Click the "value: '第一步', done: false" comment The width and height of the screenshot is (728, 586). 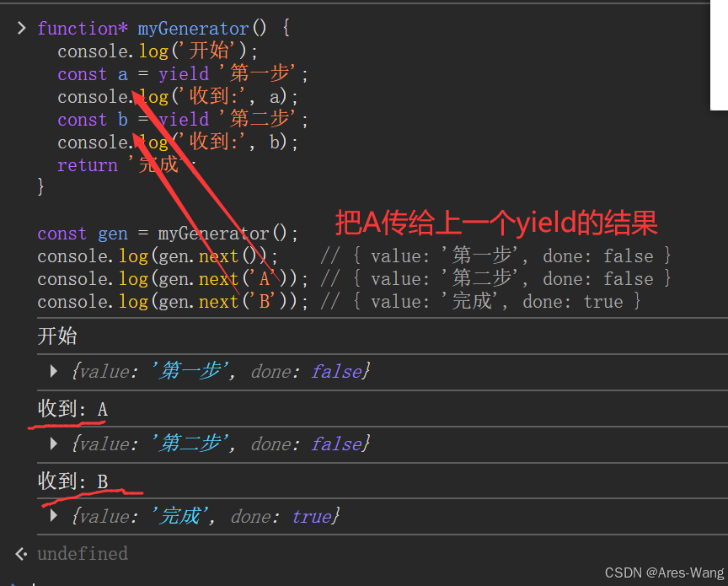pos(495,256)
